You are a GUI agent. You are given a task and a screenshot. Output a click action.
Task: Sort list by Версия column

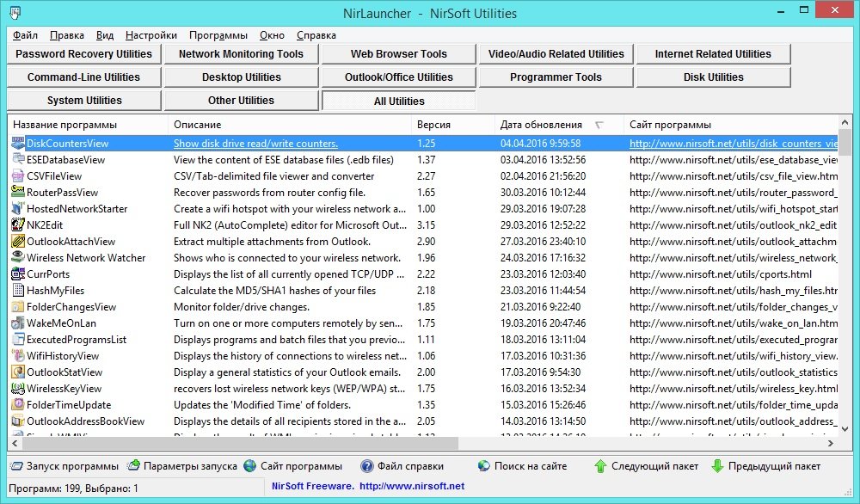(x=433, y=125)
